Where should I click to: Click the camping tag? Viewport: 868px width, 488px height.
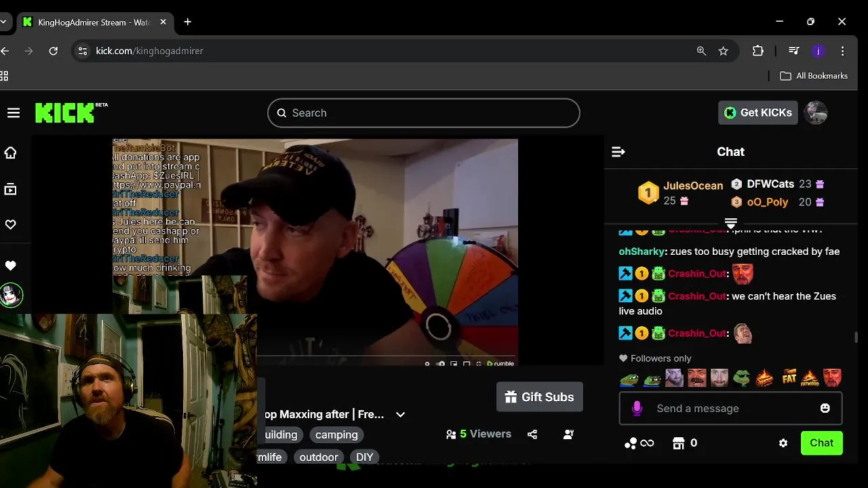(336, 434)
